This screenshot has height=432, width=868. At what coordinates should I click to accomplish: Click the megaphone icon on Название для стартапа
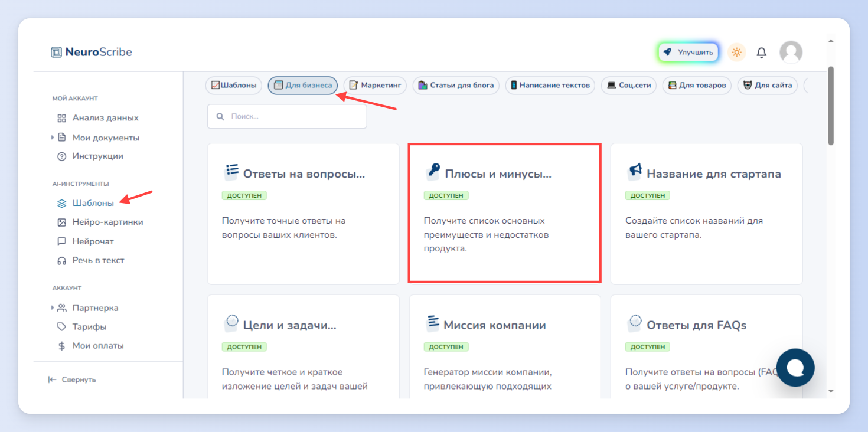coord(635,172)
